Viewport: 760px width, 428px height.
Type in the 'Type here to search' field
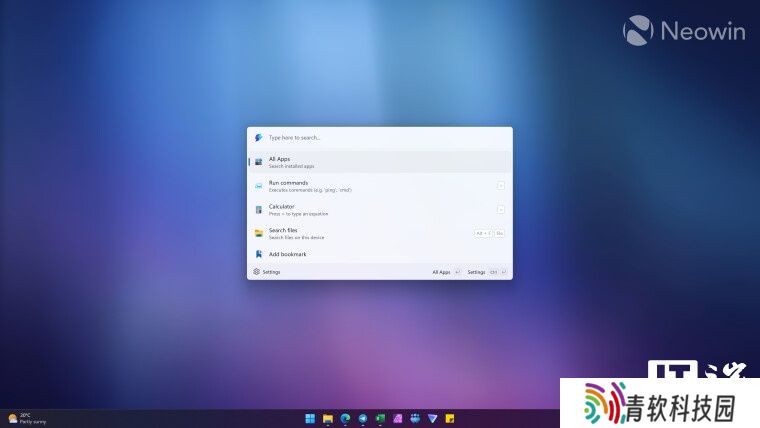380,138
